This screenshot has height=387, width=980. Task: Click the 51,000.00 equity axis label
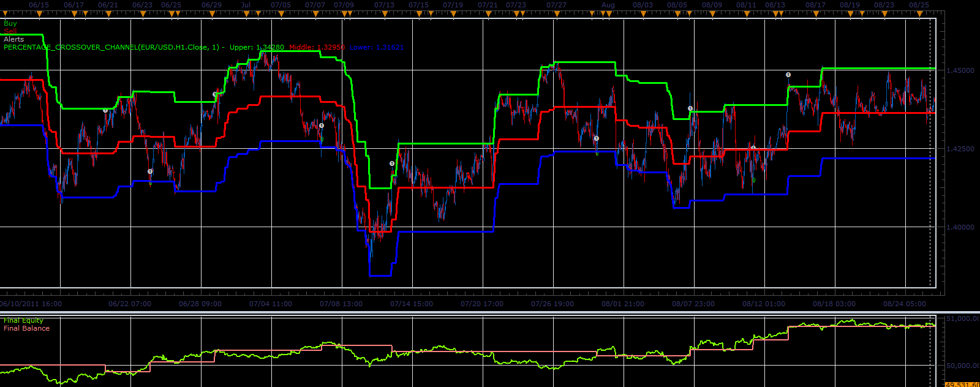[x=963, y=319]
